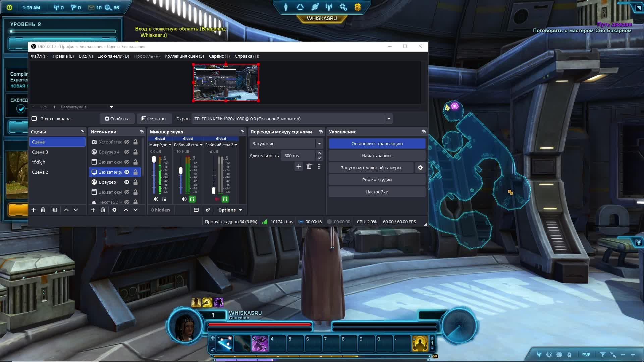Screen dimensions: 644x362
Task: Expand the Рабочий стол 2 channel menu arrow
Action: 236,145
